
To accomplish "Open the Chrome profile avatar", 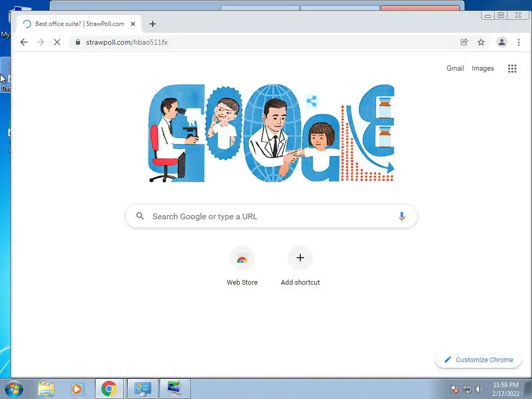I will [x=502, y=42].
